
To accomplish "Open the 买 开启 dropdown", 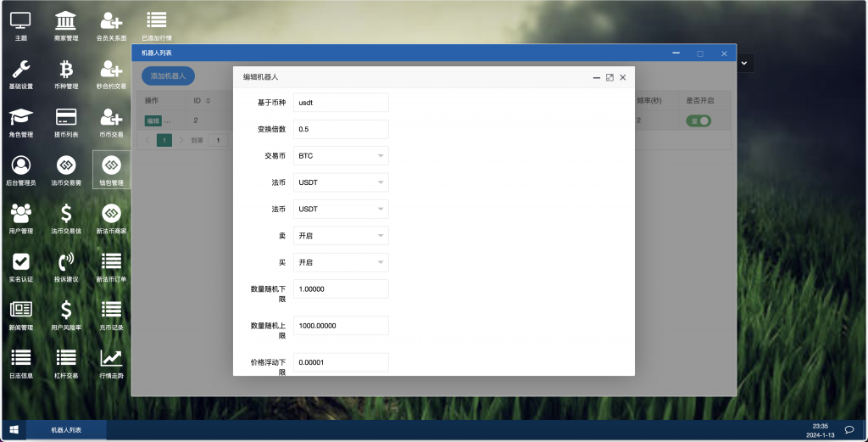I will click(x=341, y=262).
